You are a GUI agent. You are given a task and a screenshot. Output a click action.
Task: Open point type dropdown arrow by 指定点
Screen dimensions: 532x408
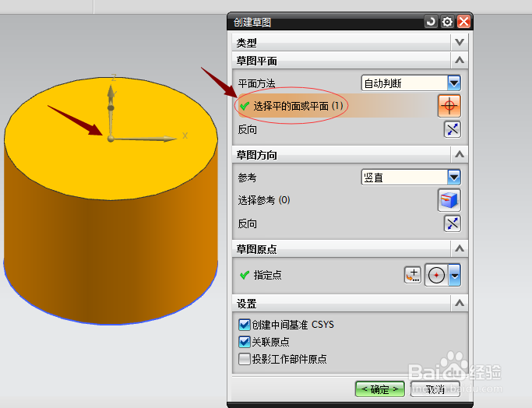454,275
